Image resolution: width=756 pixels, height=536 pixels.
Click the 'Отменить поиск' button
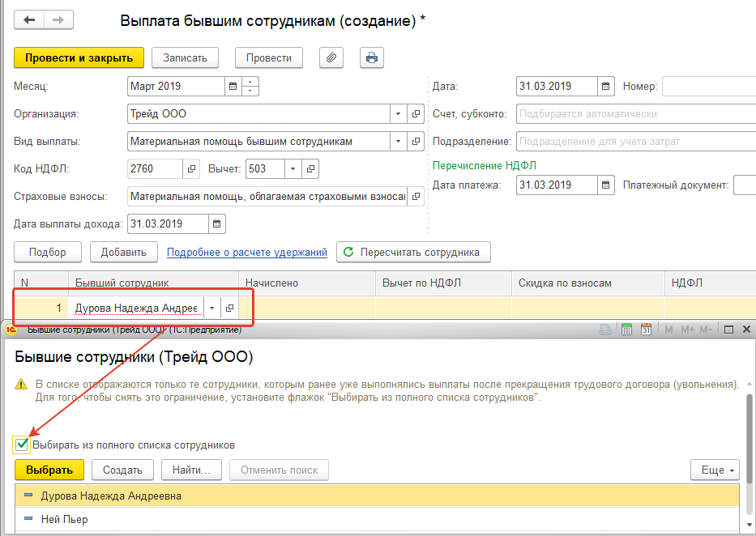click(280, 470)
